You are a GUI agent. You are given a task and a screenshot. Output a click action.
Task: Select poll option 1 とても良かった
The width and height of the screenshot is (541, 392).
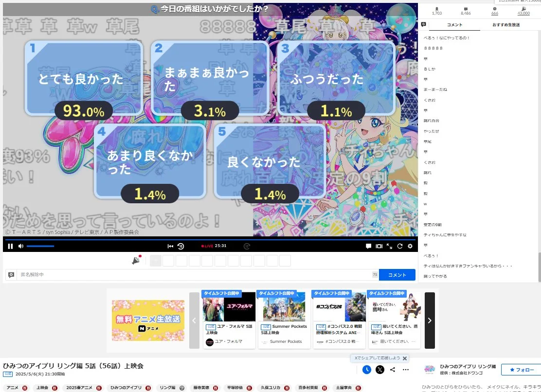pyautogui.click(x=84, y=78)
